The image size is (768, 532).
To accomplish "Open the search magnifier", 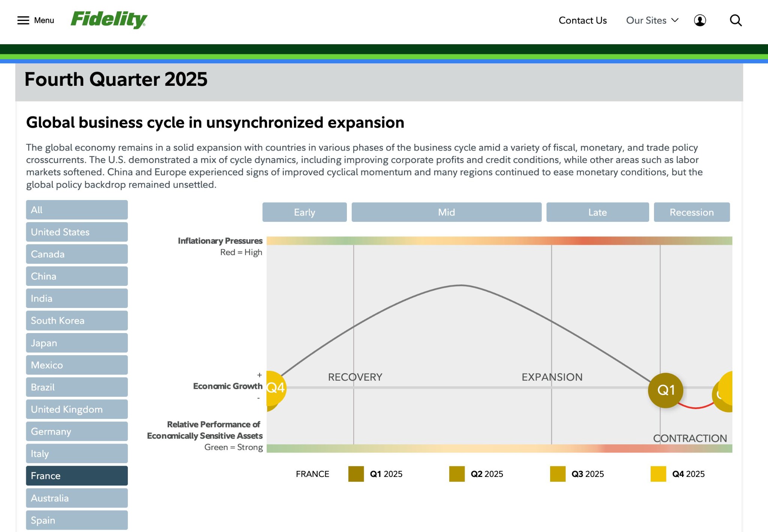I will [x=735, y=20].
